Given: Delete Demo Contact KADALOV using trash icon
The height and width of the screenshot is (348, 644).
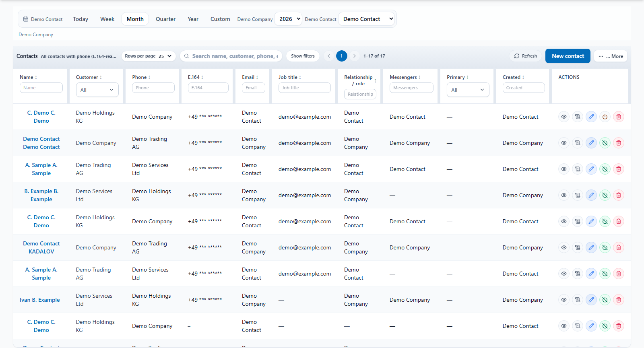Looking at the screenshot, I should 619,247.
